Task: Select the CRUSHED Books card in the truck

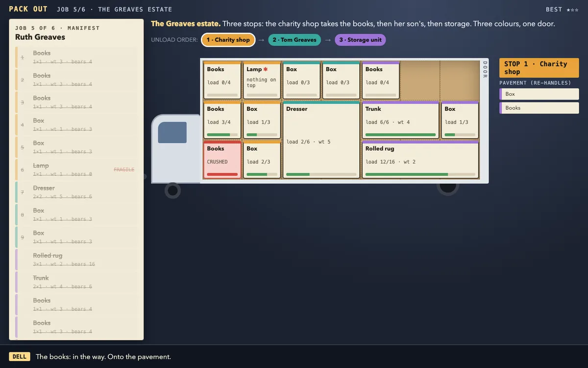Action: [222, 159]
